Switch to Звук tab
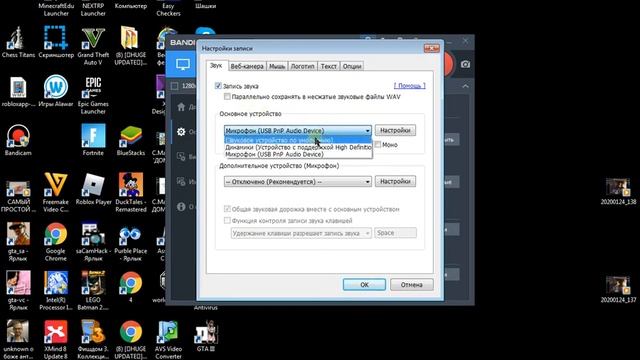 216,65
